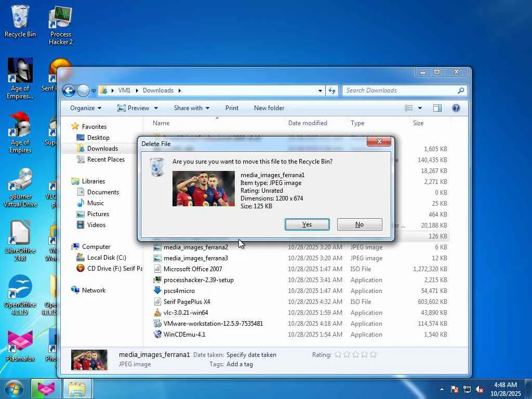Click Specify date taken field
Screen dimensions: 532x399
click(251, 354)
